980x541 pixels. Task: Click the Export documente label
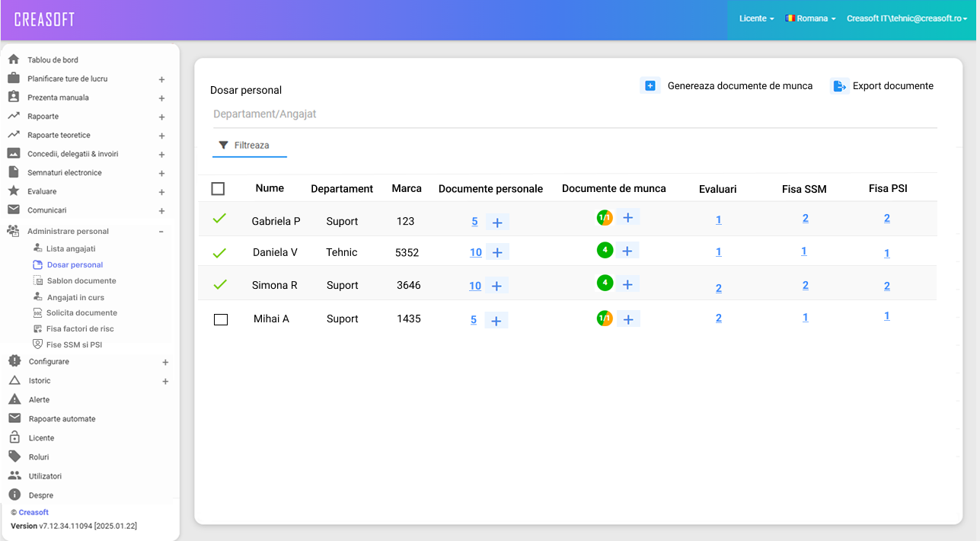coord(893,86)
